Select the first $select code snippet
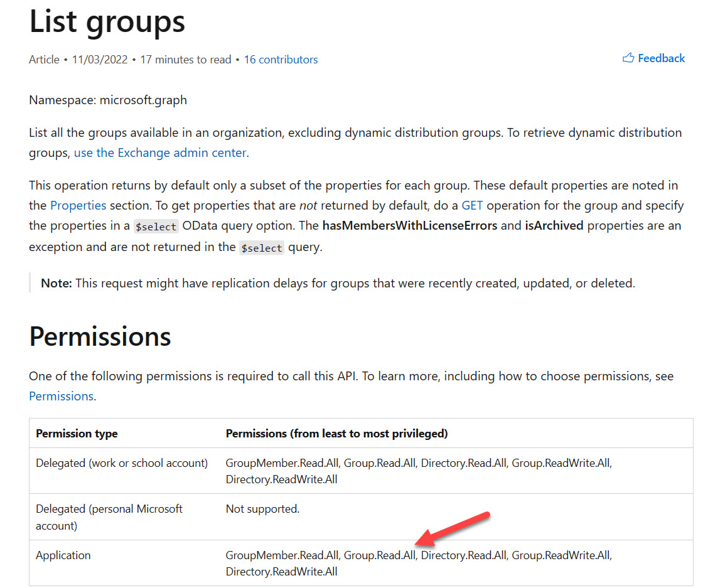This screenshot has height=588, width=713. (156, 227)
